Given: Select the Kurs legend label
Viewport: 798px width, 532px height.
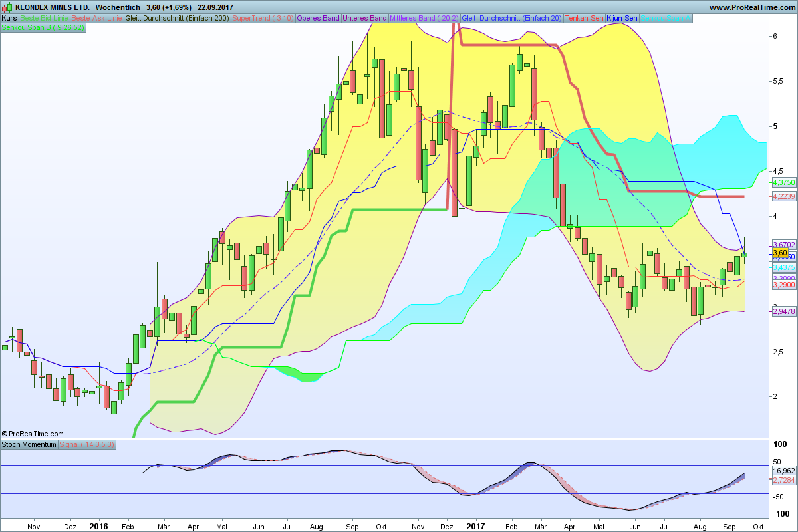Looking at the screenshot, I should pyautogui.click(x=9, y=18).
